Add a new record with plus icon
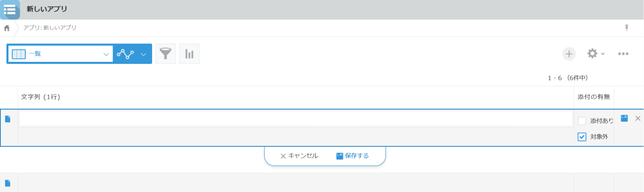644x192 pixels. pos(569,54)
